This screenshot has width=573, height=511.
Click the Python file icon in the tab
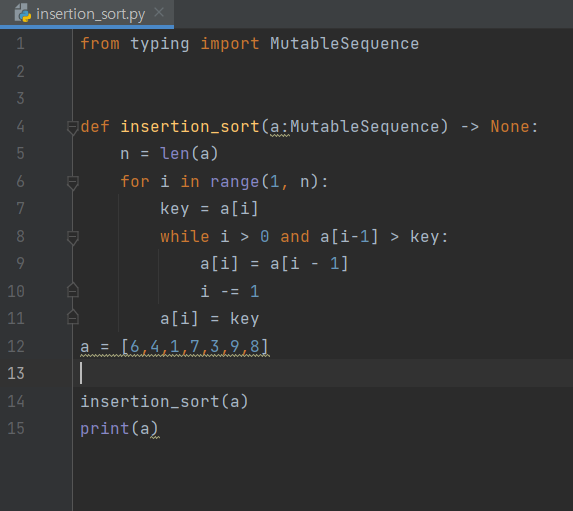tap(23, 13)
